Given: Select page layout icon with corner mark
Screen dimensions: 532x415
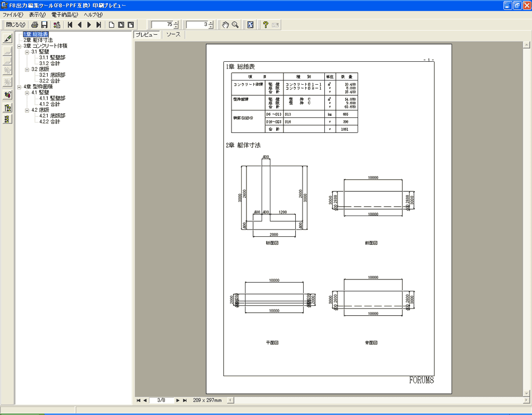Looking at the screenshot, I should (131, 25).
